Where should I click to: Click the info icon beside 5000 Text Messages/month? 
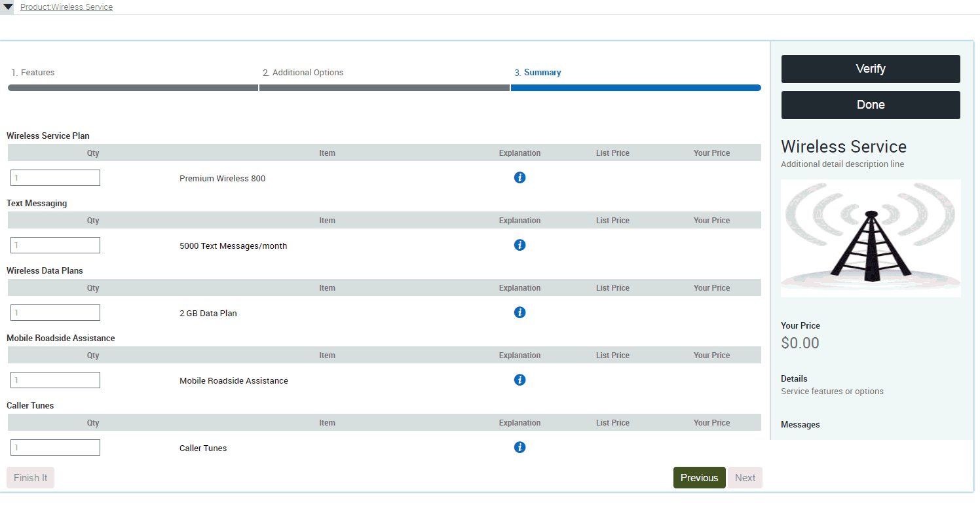tap(519, 244)
